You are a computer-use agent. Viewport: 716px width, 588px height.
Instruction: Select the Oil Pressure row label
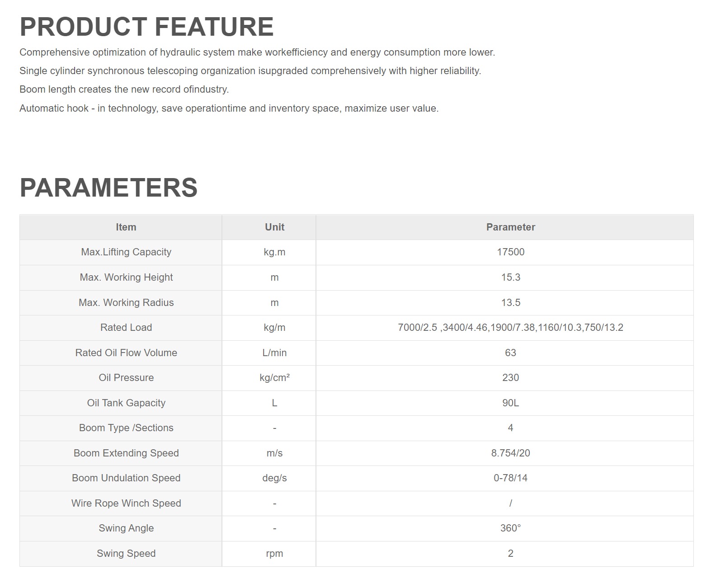[126, 378]
